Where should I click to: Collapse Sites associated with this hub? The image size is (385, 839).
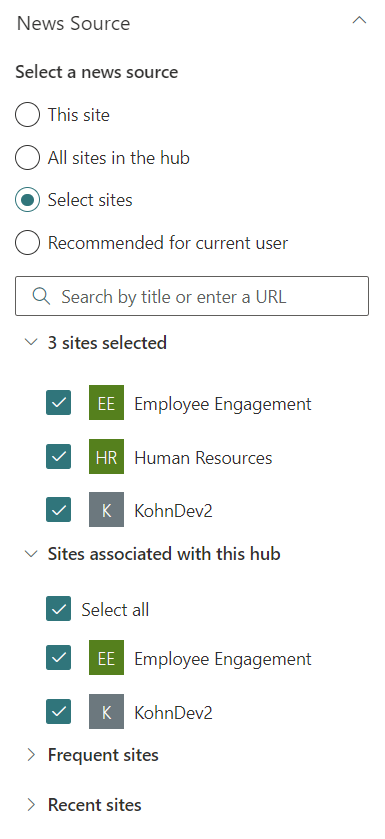pyautogui.click(x=32, y=554)
